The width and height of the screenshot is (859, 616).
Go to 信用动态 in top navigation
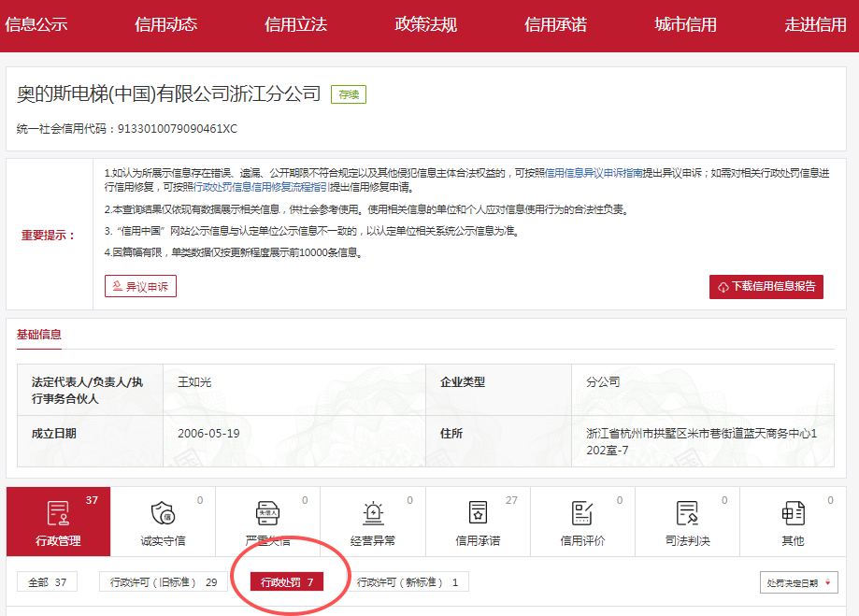[x=165, y=25]
